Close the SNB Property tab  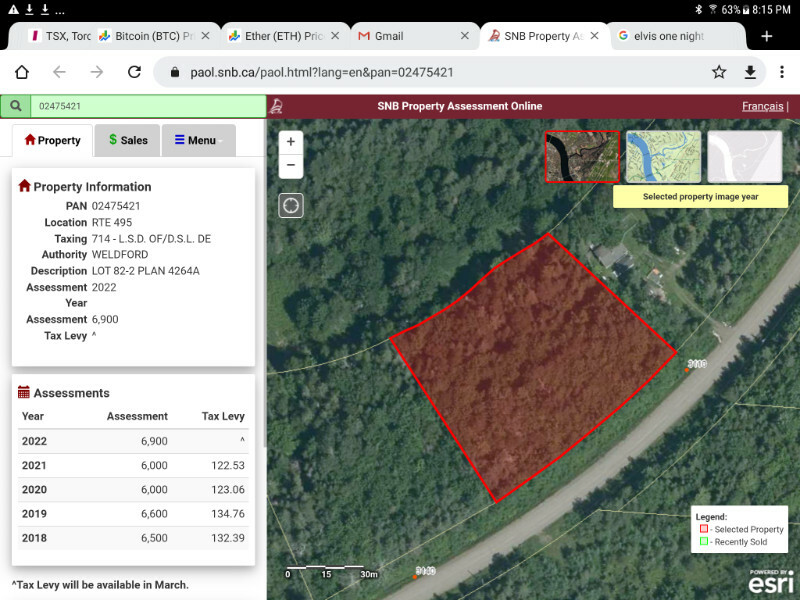pos(594,36)
